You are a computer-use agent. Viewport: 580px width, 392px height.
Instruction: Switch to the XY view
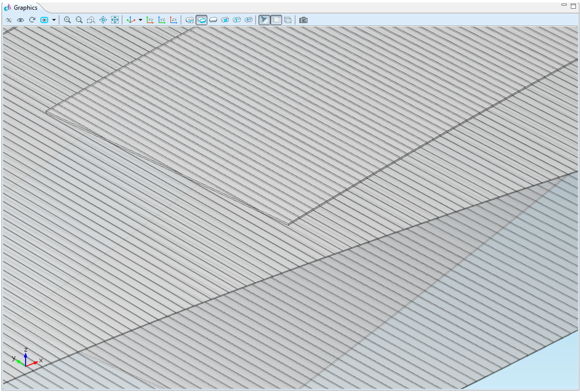point(150,20)
